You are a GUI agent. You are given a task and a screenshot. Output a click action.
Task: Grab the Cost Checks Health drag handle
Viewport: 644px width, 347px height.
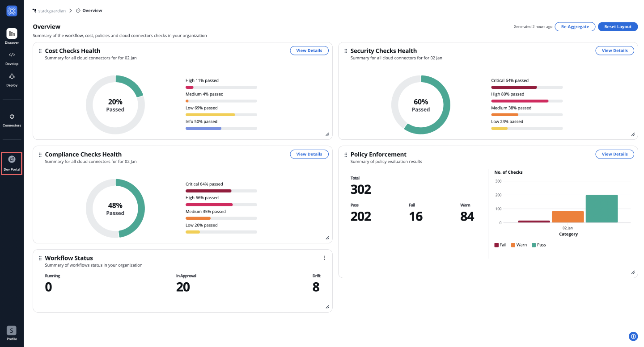pos(40,50)
